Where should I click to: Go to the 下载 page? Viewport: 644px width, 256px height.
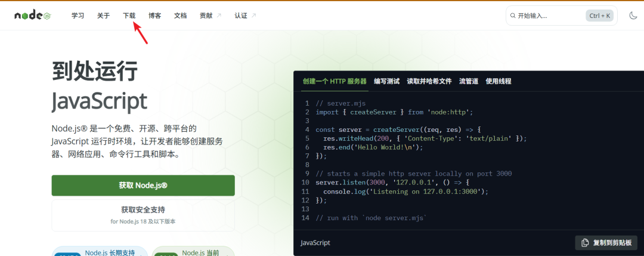tap(129, 16)
